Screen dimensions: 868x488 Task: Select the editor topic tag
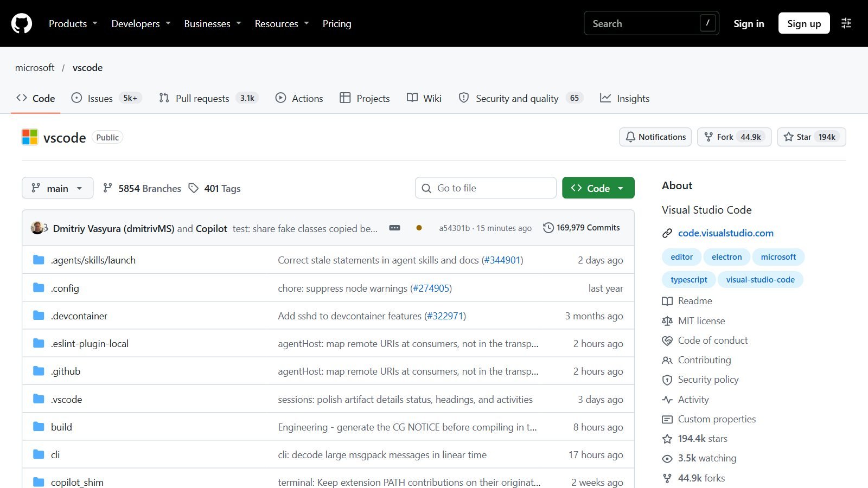[x=682, y=257]
